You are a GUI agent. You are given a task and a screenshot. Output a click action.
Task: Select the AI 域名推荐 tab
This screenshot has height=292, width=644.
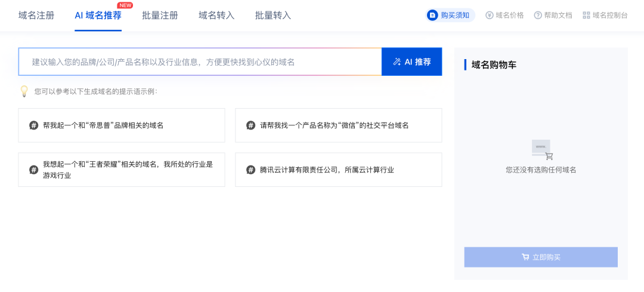coord(98,16)
